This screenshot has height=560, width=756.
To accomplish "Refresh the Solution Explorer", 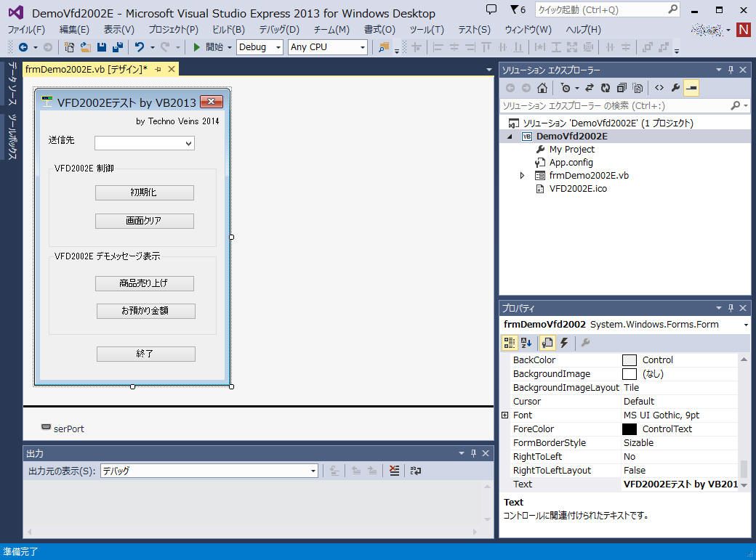I will click(x=605, y=88).
